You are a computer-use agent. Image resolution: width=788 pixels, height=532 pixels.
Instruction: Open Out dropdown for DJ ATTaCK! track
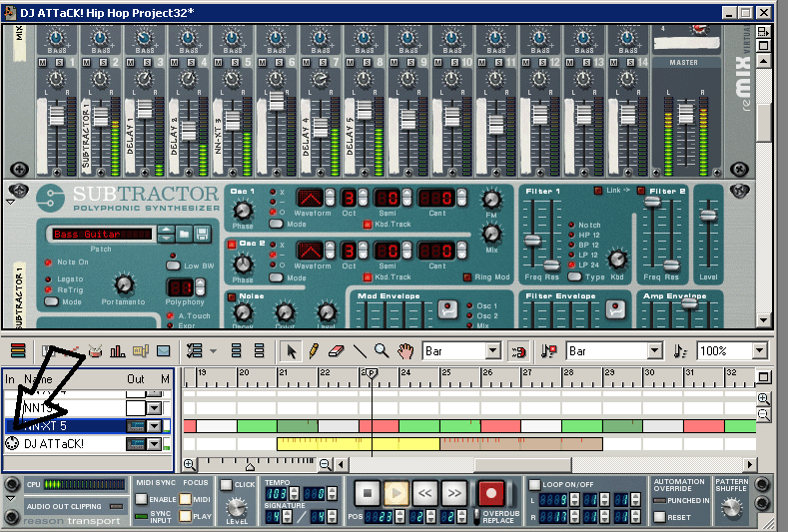click(154, 444)
